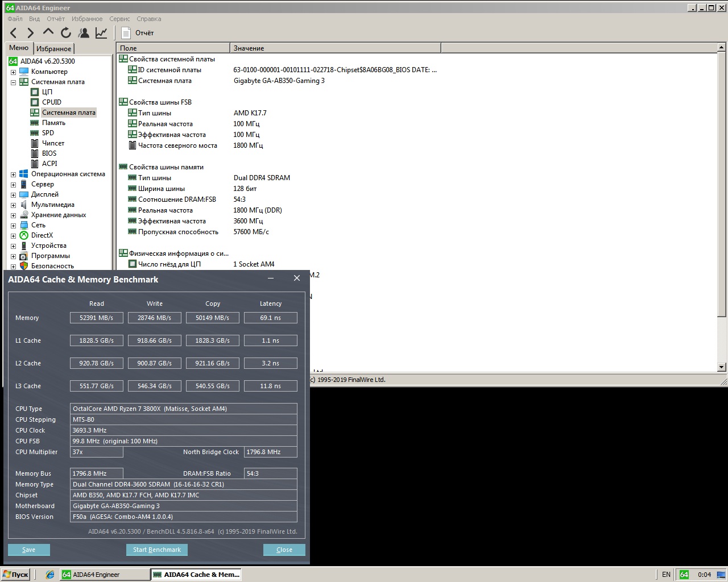Viewport: 728px width, 582px height.
Task: Open the Отчёт menu in the menu bar
Action: tap(56, 19)
